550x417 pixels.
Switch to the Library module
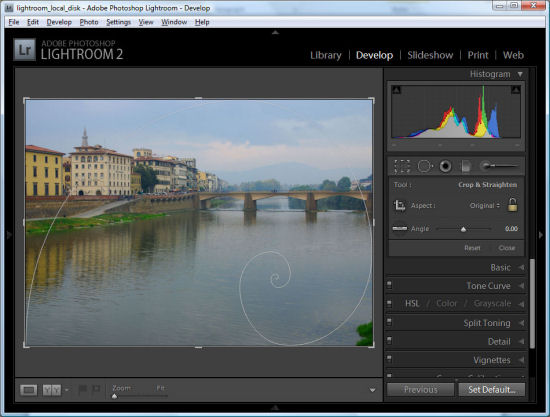[326, 55]
